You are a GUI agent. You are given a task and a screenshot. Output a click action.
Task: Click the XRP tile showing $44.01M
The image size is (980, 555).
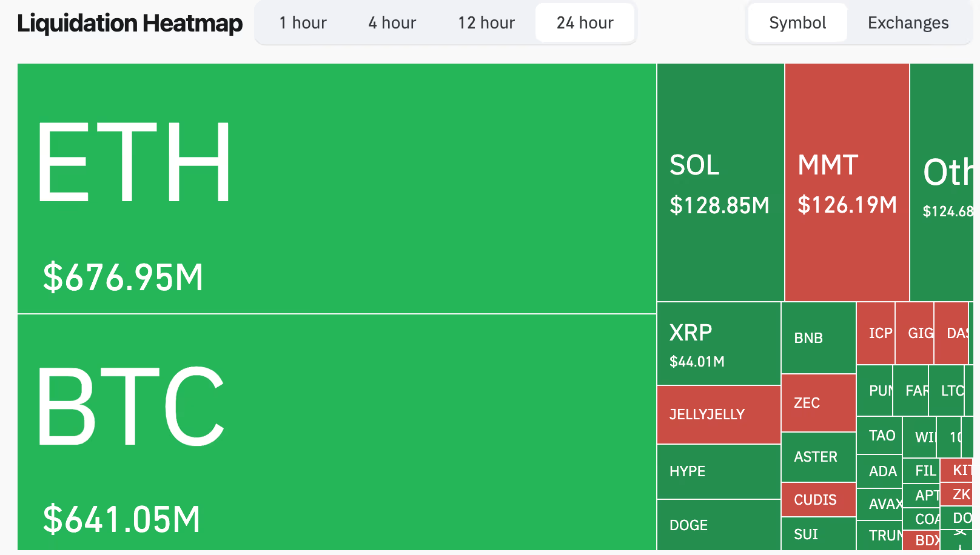pyautogui.click(x=719, y=342)
